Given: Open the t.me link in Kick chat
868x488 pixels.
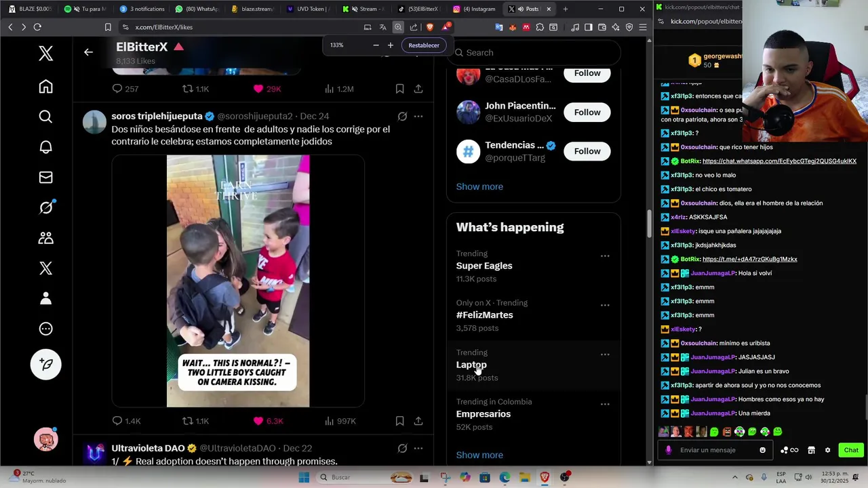Looking at the screenshot, I should [750, 259].
